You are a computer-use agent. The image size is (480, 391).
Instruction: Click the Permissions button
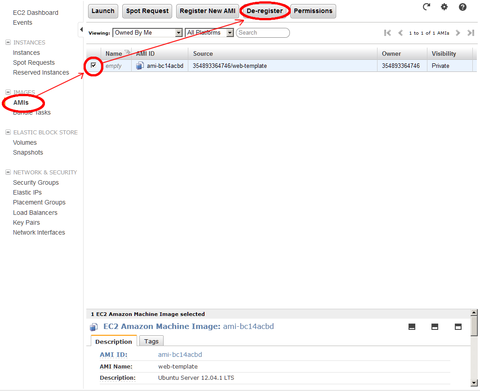pos(313,11)
